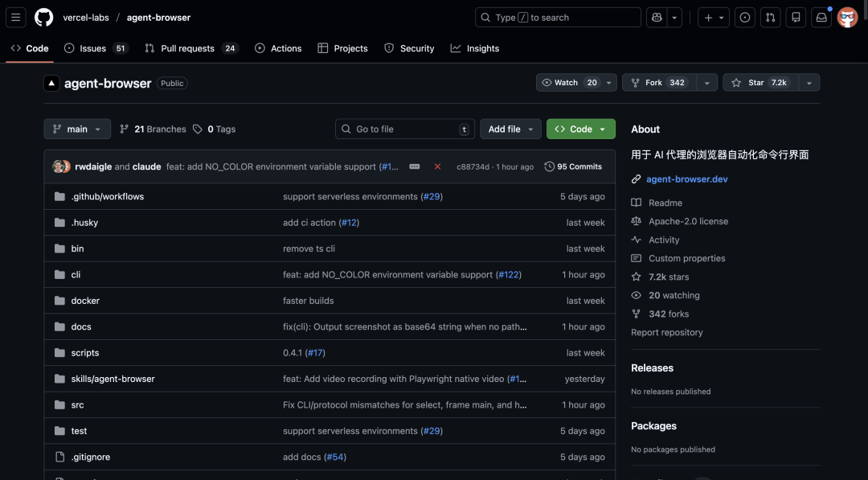Screen dimensions: 868x480
Task: Open the main branch selector dropdown
Action: (77, 129)
